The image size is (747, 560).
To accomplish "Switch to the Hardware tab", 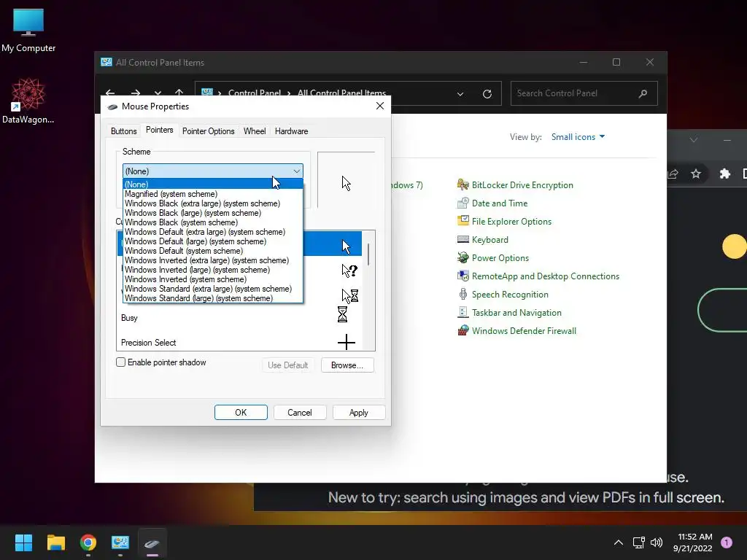I will (292, 131).
